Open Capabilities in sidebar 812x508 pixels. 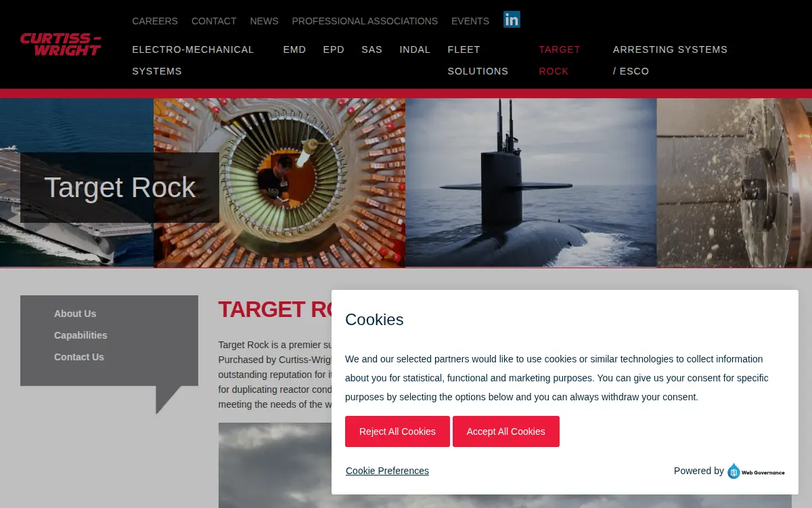click(81, 335)
